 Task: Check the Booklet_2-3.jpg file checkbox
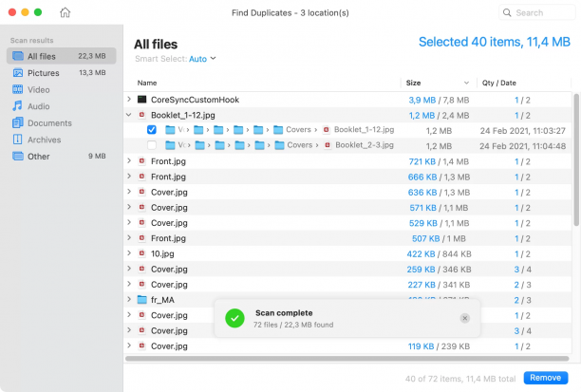(x=152, y=145)
